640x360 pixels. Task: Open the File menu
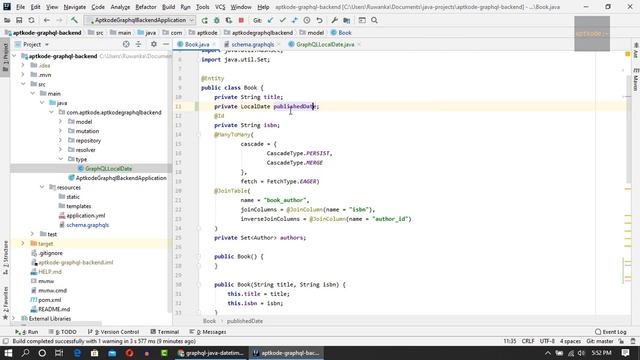20,7
